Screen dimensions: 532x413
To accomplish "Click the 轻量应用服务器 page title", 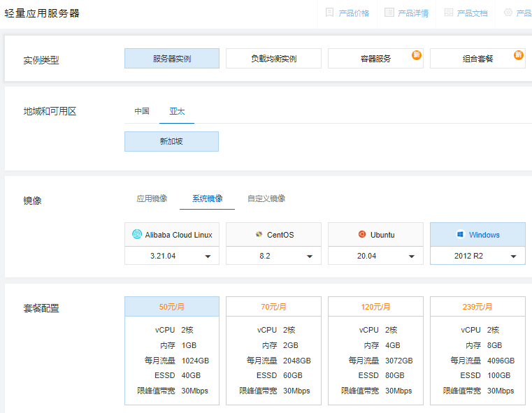I will pyautogui.click(x=42, y=13).
